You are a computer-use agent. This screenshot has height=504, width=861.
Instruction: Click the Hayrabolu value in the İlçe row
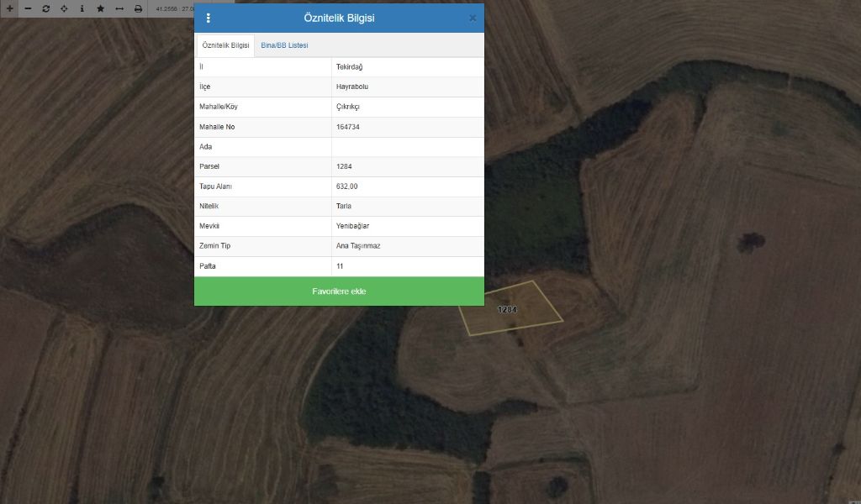point(352,87)
